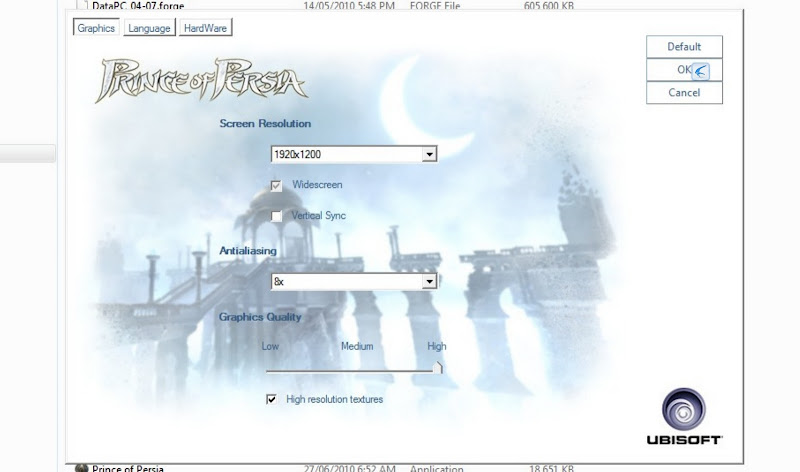
Task: Uncheck High resolution textures checkbox
Action: 271,399
